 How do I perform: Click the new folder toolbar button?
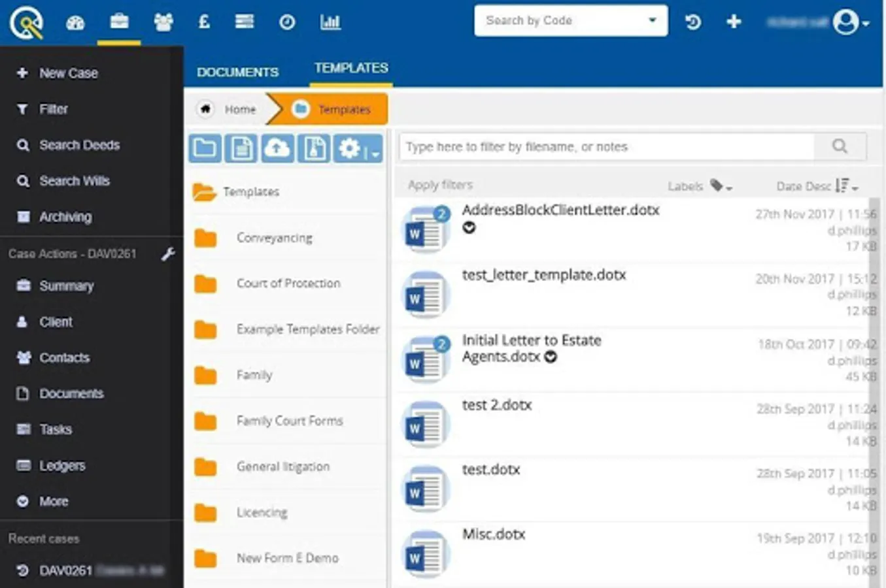[205, 148]
